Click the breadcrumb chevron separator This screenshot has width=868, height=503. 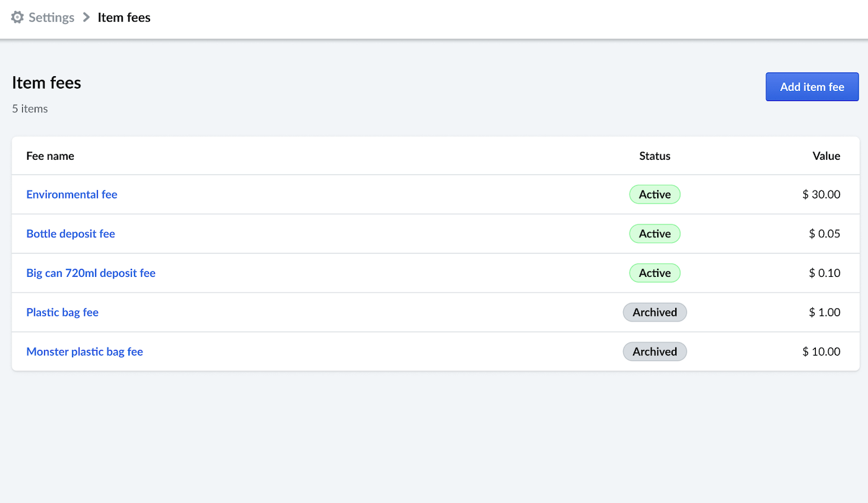pyautogui.click(x=86, y=17)
